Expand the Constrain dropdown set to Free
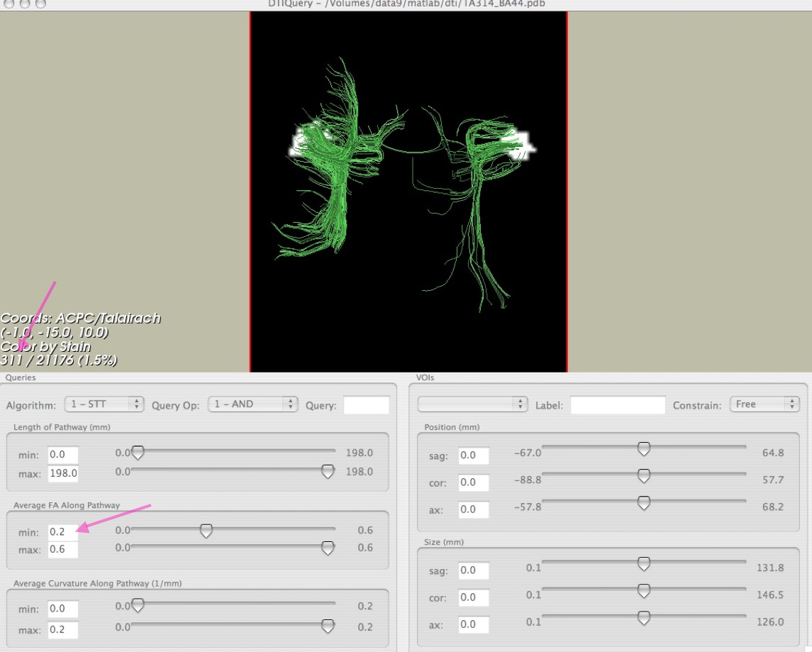 764,404
